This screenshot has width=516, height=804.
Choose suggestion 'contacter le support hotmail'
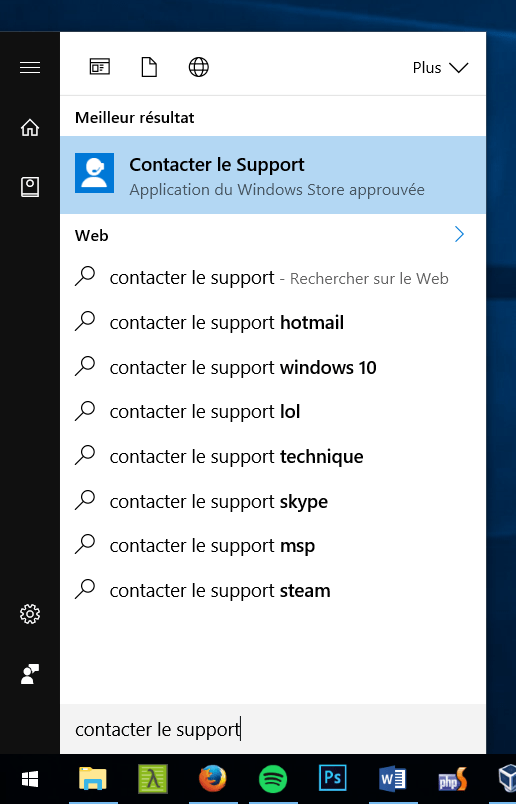[x=273, y=323]
